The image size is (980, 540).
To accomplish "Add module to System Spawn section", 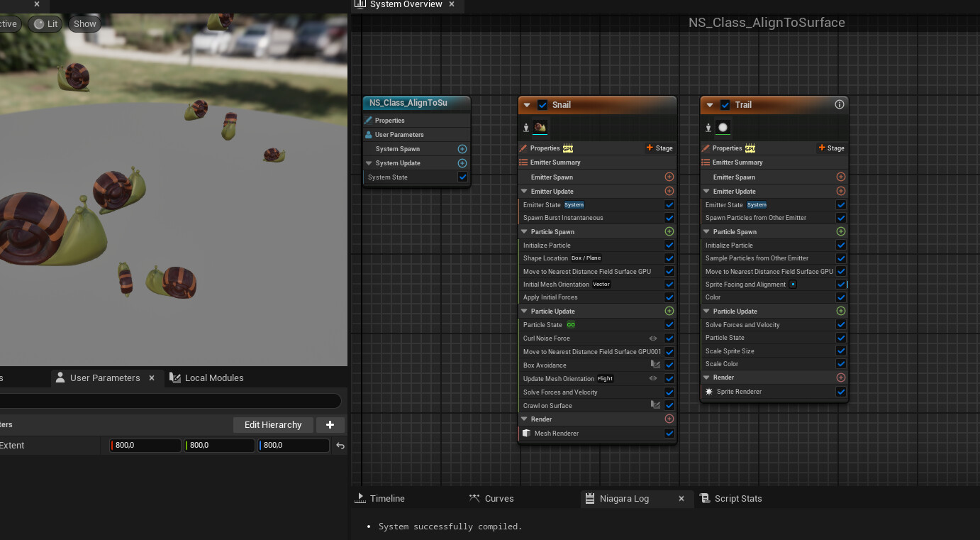I will (462, 149).
